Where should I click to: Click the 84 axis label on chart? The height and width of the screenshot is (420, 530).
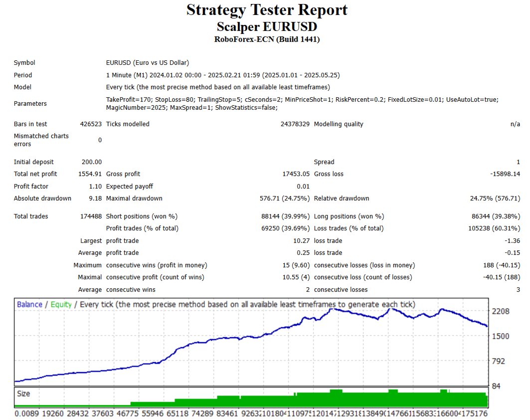click(496, 386)
